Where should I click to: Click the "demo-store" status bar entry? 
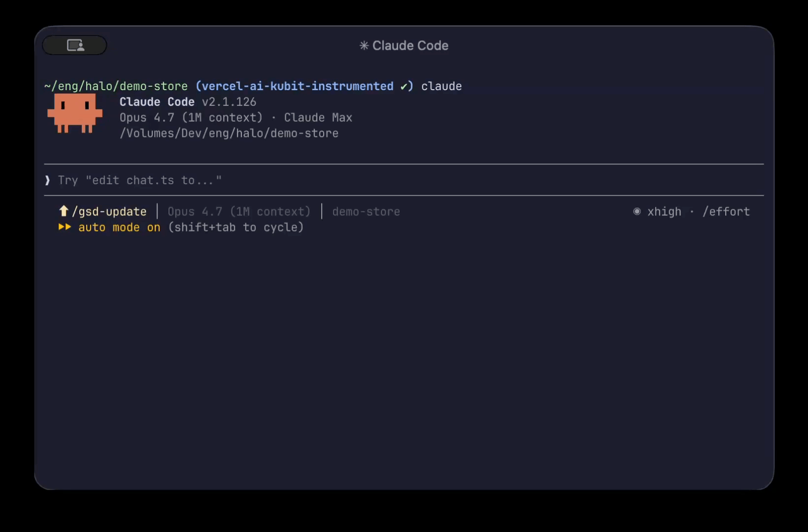366,212
